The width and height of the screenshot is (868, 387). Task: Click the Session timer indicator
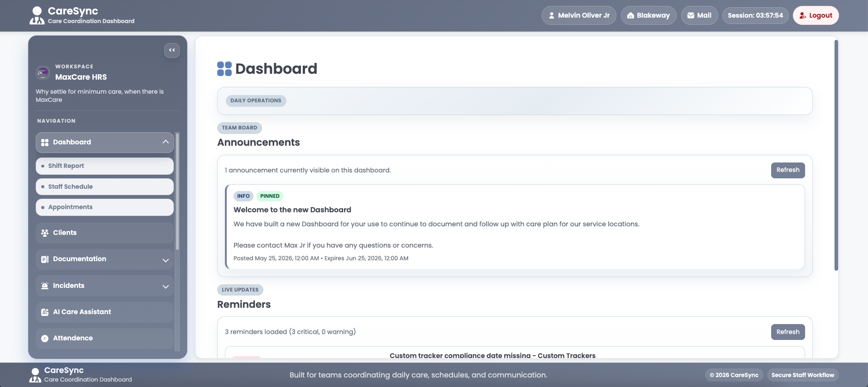pos(755,15)
